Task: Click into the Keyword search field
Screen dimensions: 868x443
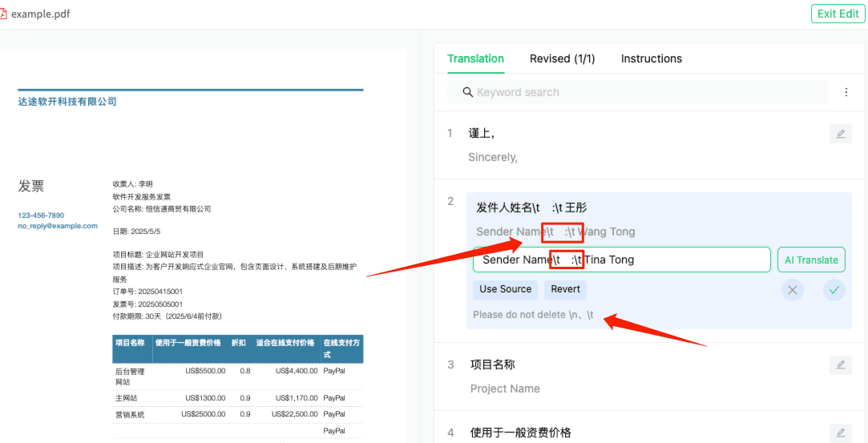Action: [641, 92]
